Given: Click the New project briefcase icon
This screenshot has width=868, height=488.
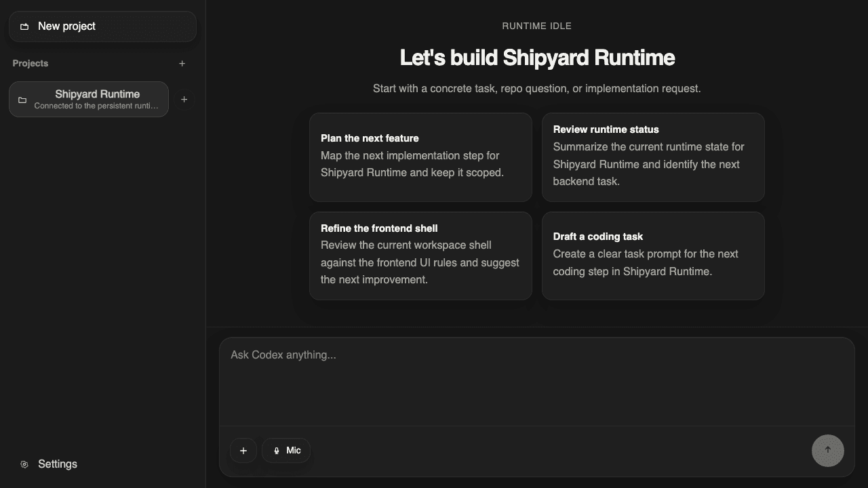Looking at the screenshot, I should coord(24,26).
